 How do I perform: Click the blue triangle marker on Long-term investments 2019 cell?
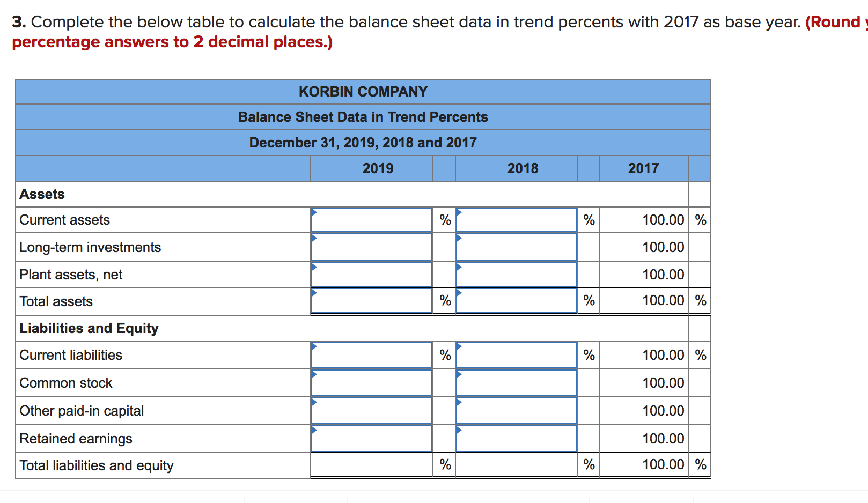tap(314, 238)
